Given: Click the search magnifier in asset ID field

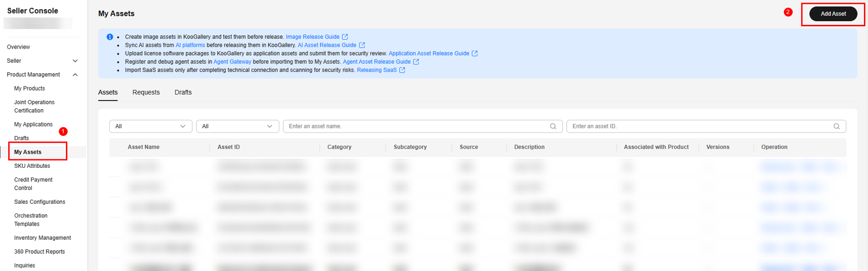Looking at the screenshot, I should pos(837,126).
